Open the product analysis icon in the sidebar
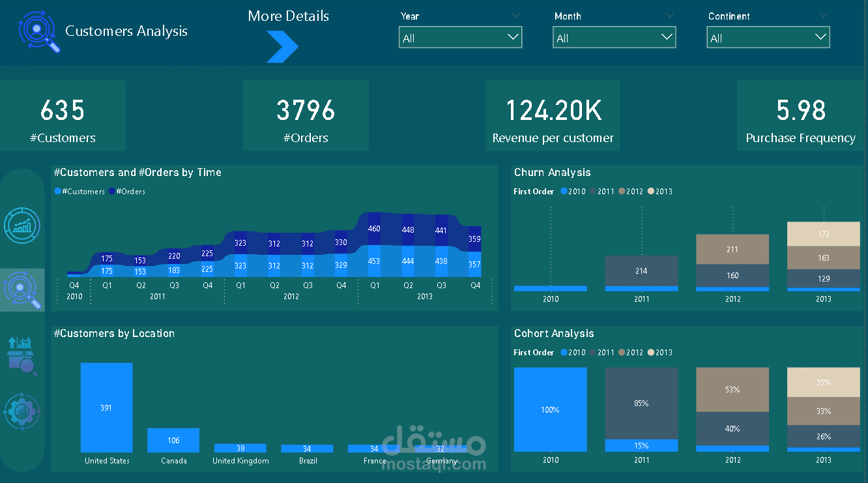868x483 pixels. [22, 355]
